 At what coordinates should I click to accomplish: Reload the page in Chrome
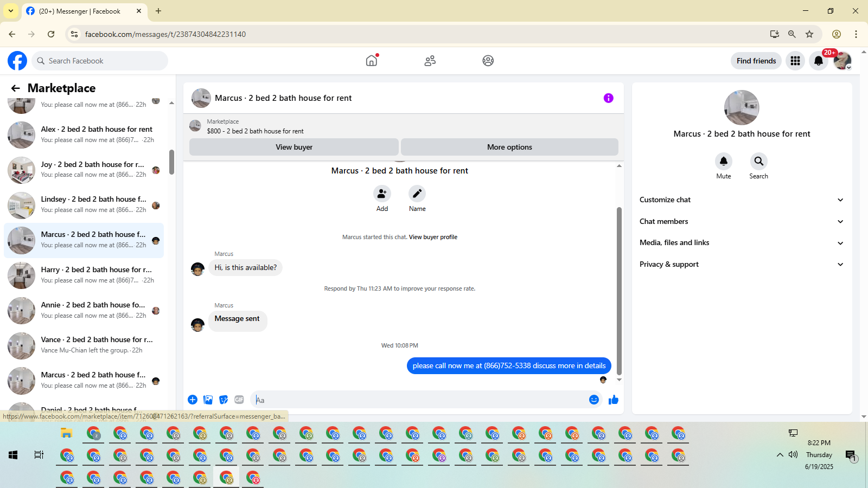pos(51,34)
